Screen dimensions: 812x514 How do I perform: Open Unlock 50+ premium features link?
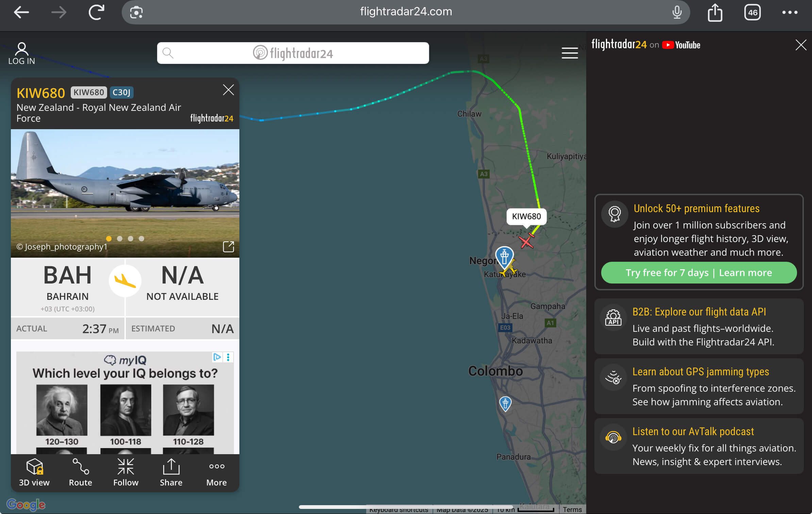[x=696, y=208]
